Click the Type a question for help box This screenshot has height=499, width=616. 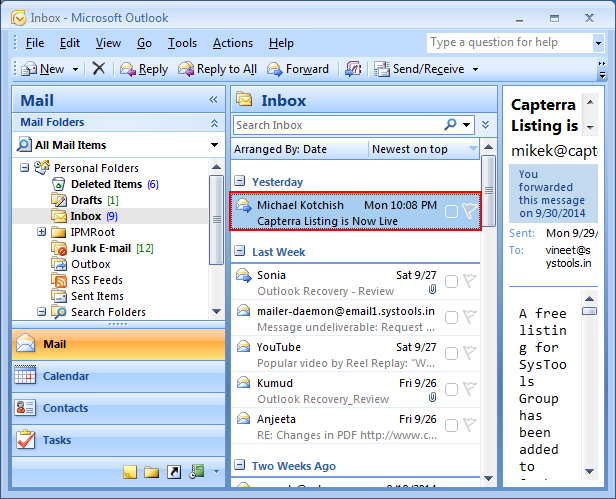510,42
